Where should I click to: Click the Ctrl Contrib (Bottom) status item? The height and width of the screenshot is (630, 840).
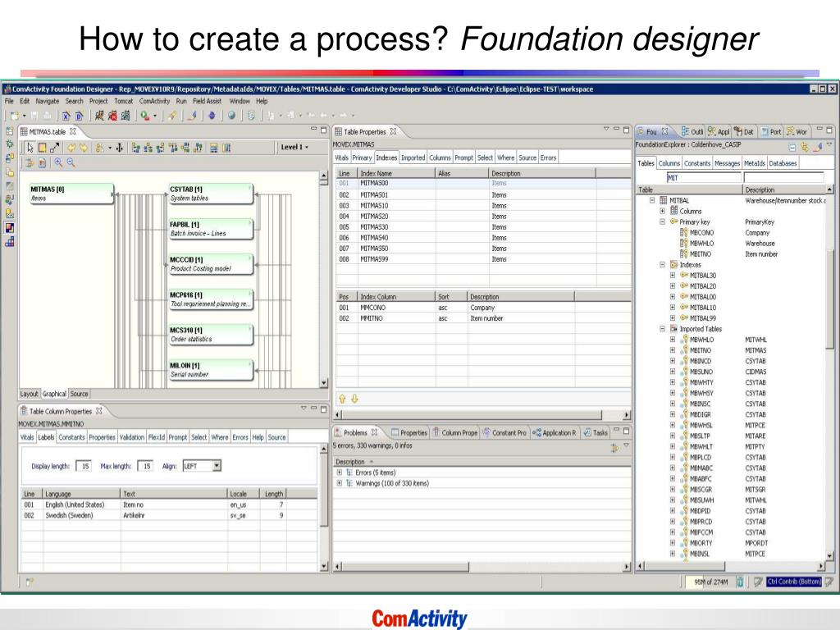point(793,582)
